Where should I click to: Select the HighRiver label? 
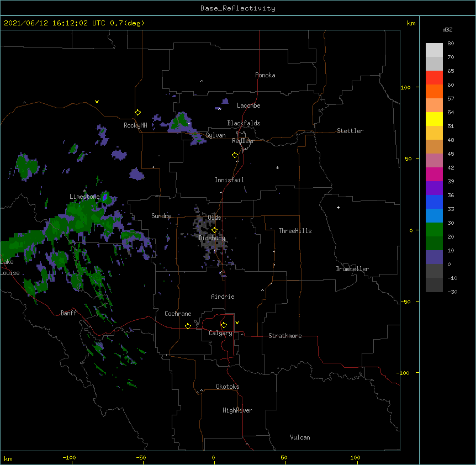click(x=237, y=410)
